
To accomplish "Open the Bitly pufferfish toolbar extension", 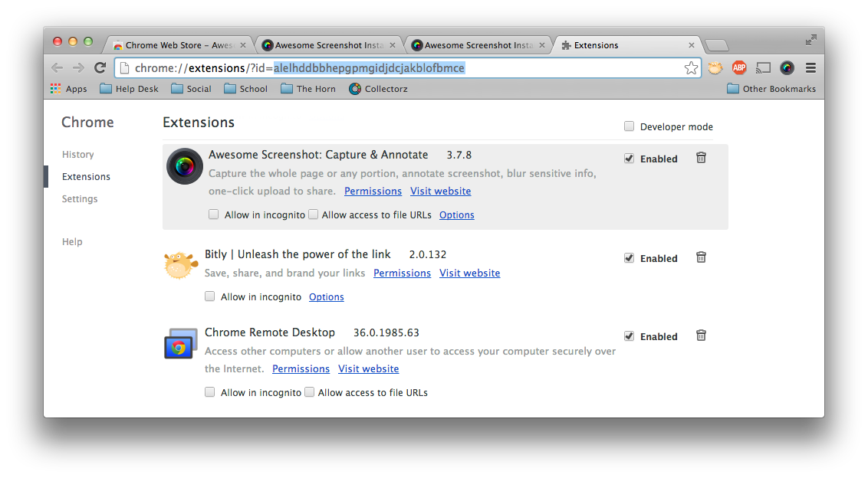I will click(715, 68).
